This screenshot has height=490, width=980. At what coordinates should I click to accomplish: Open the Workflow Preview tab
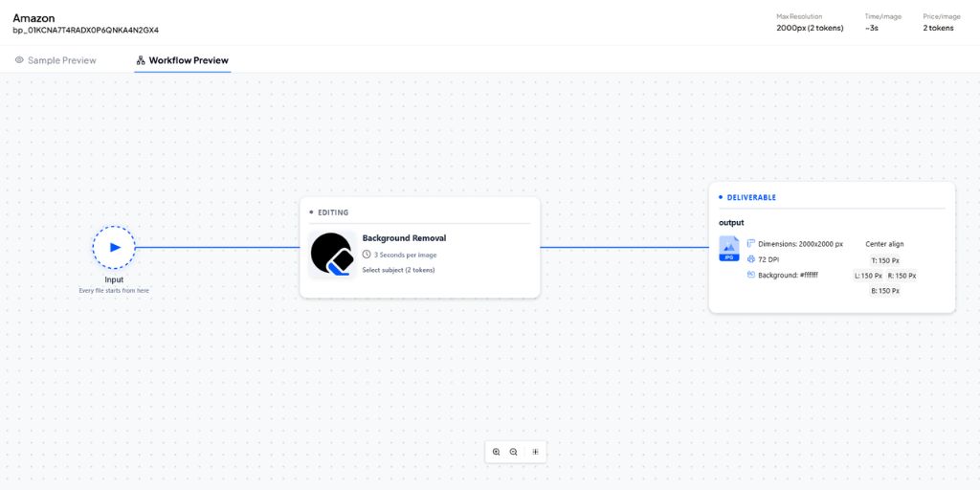tap(183, 60)
